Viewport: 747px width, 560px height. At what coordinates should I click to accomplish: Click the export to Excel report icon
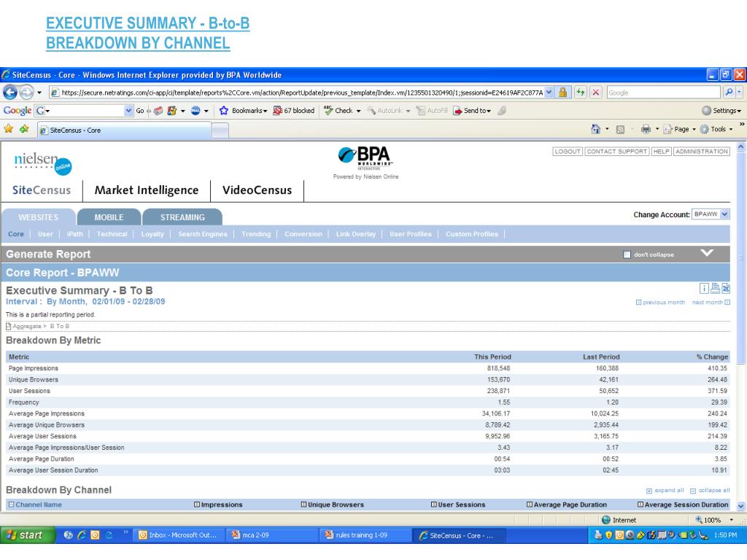click(726, 288)
